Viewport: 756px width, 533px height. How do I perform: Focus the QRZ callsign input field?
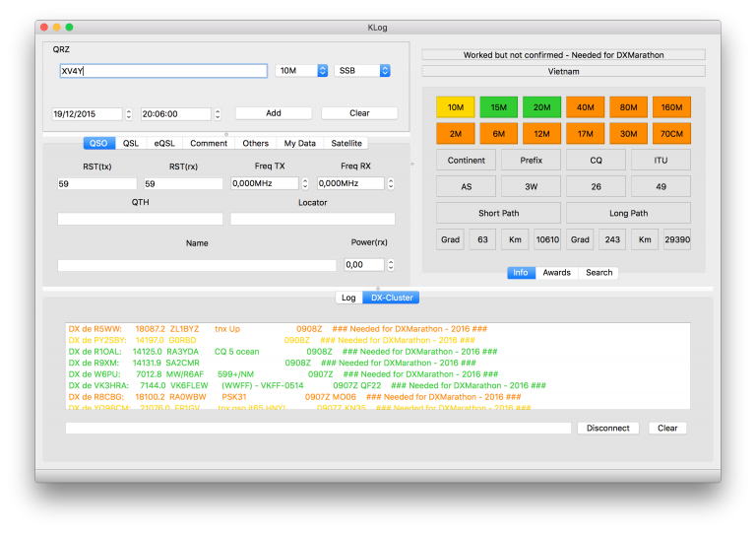(163, 71)
